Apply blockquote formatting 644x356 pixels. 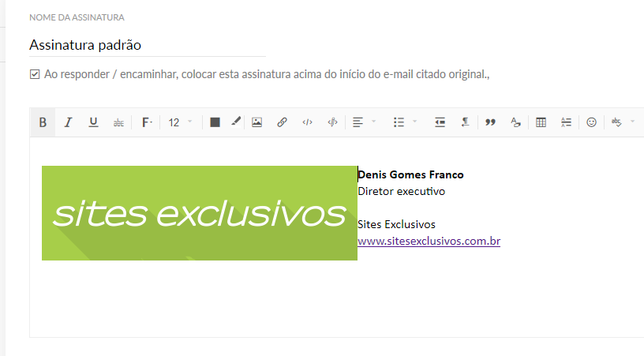tap(490, 122)
